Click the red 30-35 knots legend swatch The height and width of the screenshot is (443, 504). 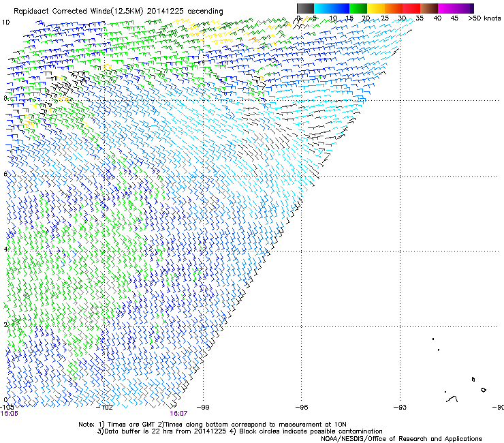pos(411,8)
